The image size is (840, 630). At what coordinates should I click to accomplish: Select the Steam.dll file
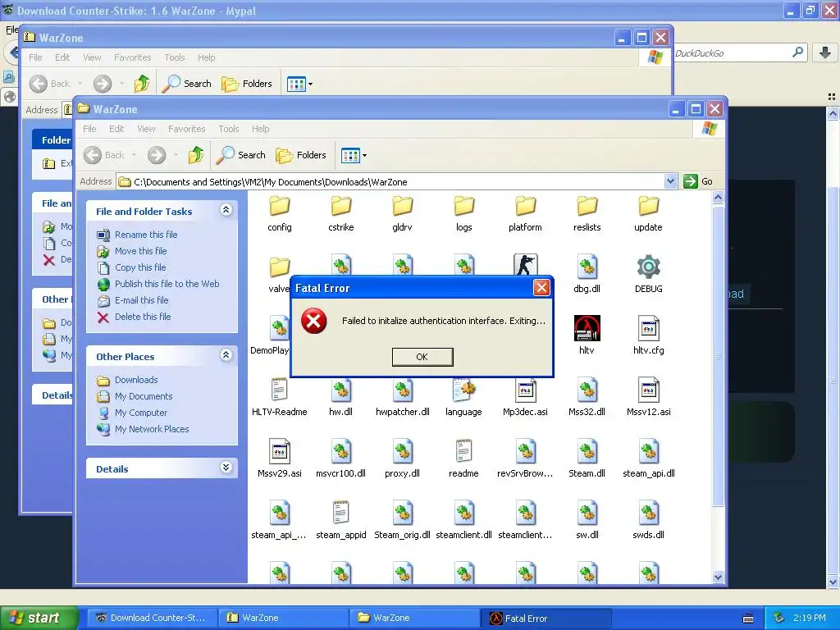tap(587, 459)
